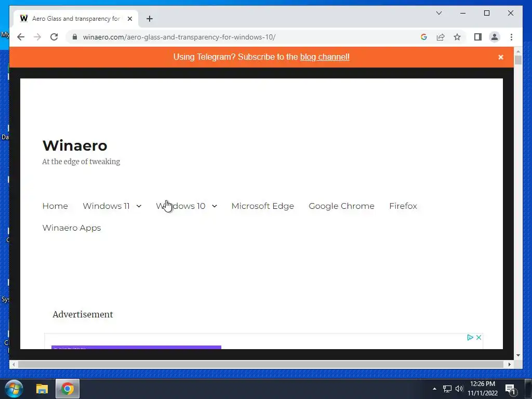Open the Chrome profile avatar menu

tap(495, 37)
